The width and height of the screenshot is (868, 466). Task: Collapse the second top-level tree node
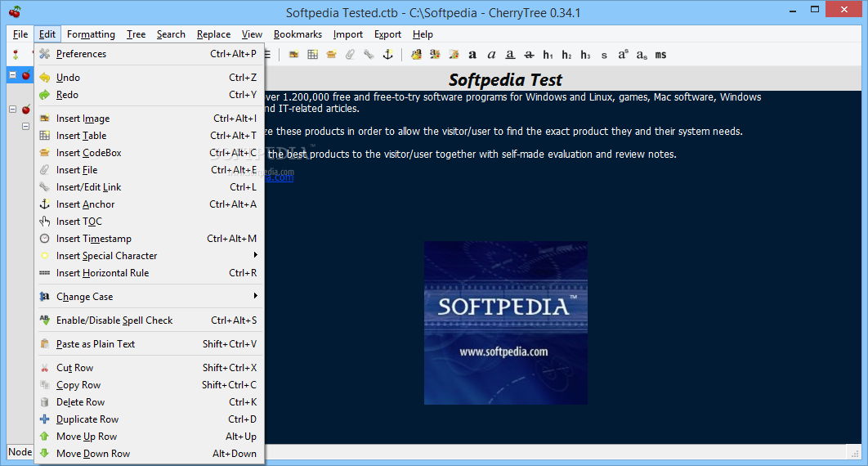(13, 110)
